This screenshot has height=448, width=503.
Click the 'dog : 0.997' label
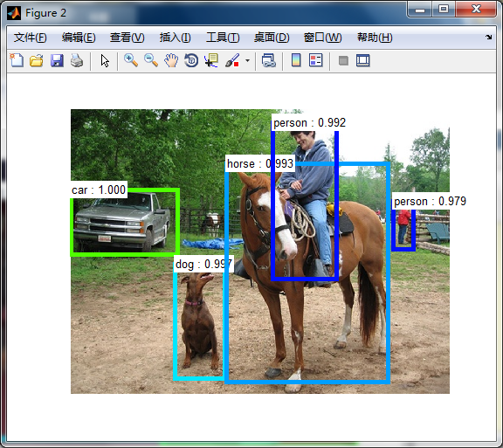(203, 265)
